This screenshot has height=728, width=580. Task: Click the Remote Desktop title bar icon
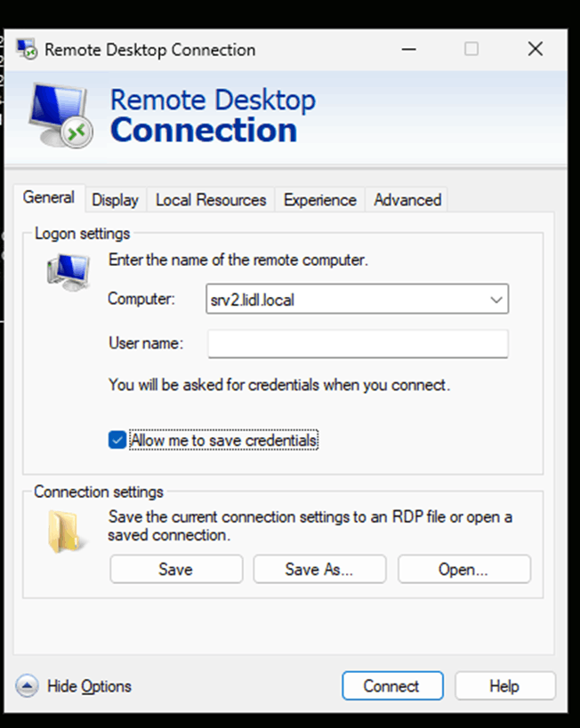click(x=27, y=49)
